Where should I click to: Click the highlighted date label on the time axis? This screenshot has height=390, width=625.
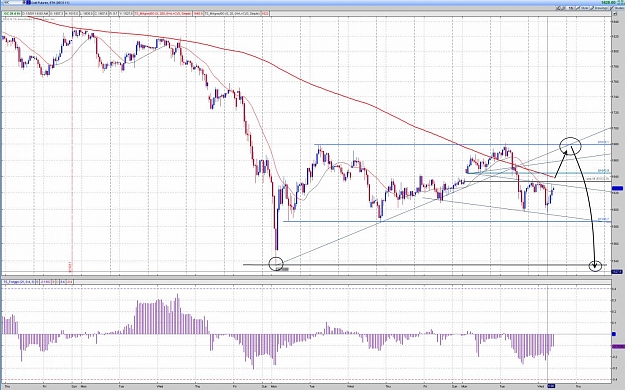pos(551,386)
